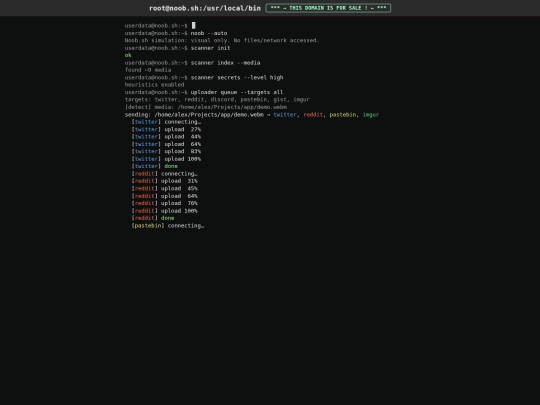Screen dimensions: 540x405
Task: Click the yellow 'pastebin' in the sending line
Action: point(343,115)
